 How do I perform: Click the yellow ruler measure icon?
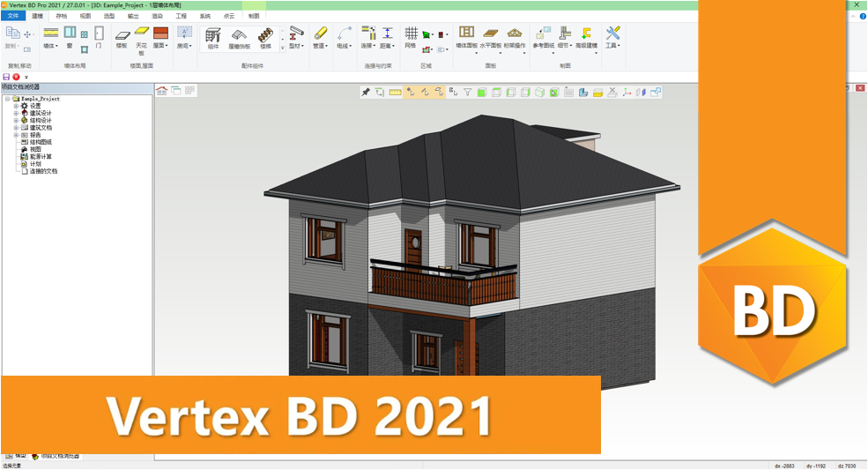coord(395,92)
